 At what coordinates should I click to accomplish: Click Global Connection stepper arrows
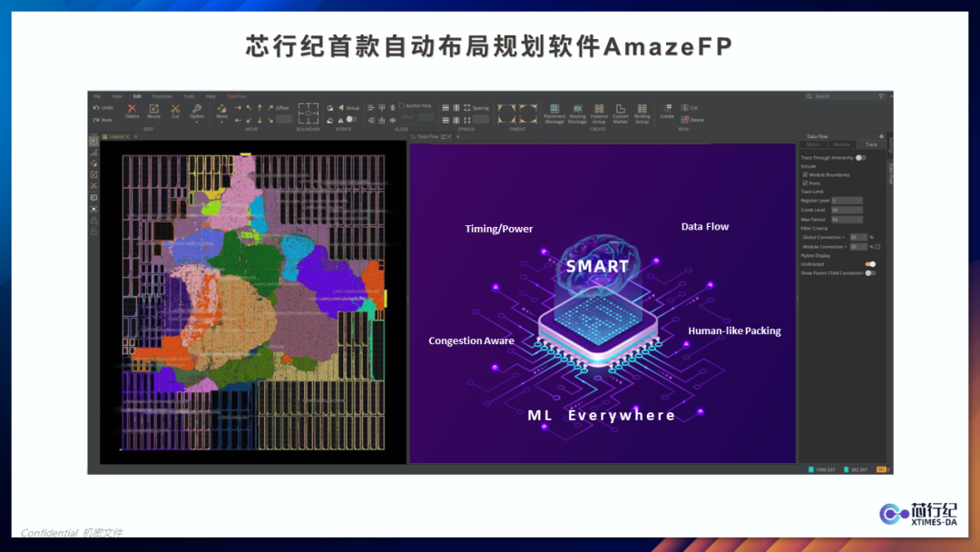coord(865,238)
